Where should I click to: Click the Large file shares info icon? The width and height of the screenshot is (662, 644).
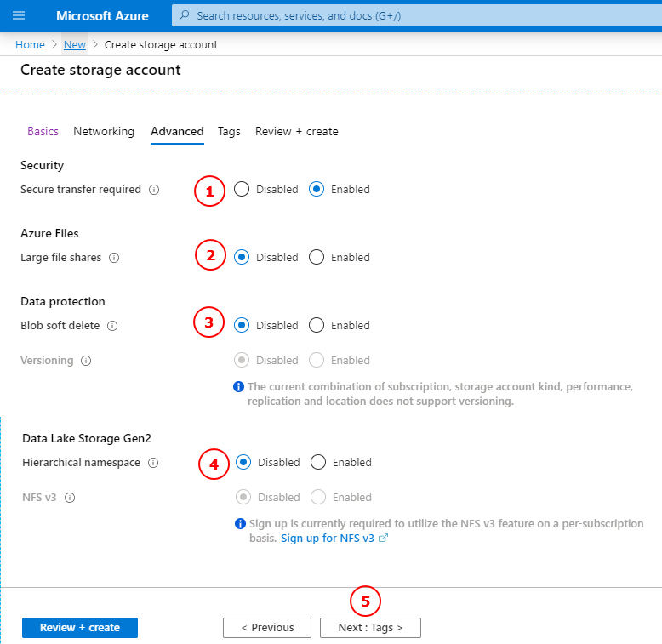[x=114, y=258]
